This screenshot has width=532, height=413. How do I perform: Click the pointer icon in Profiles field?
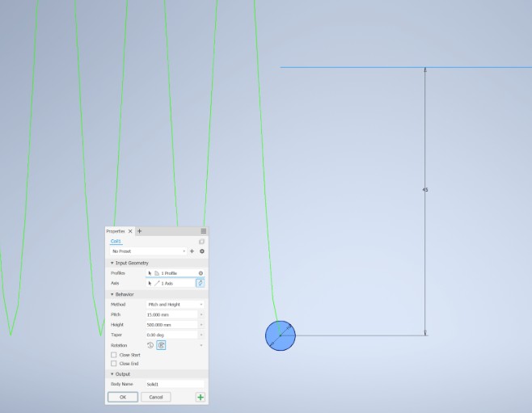point(150,273)
